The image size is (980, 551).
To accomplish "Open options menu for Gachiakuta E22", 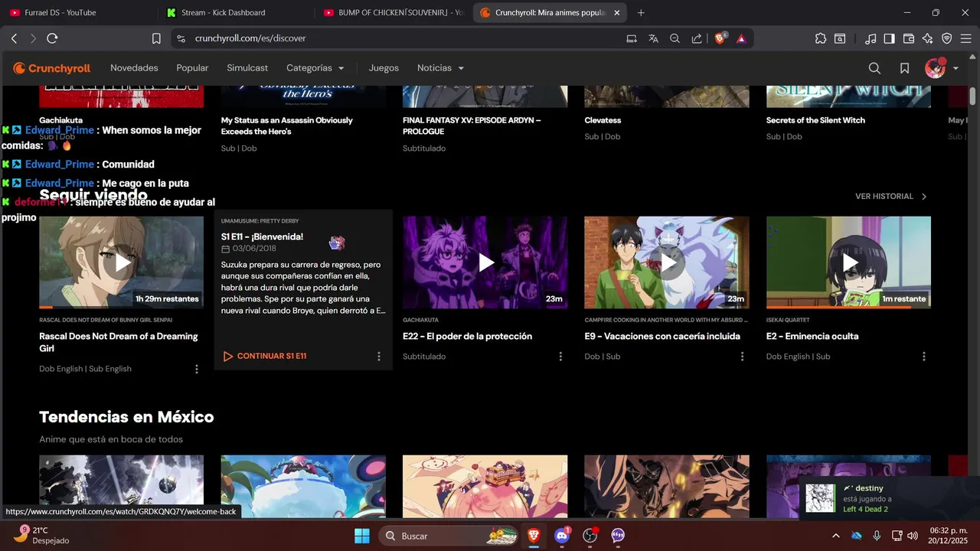I will 560,357.
